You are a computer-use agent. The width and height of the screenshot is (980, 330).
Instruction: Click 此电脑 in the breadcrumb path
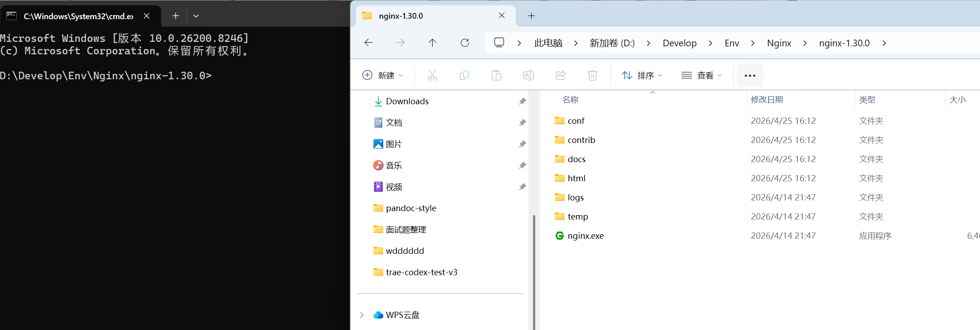pyautogui.click(x=548, y=43)
